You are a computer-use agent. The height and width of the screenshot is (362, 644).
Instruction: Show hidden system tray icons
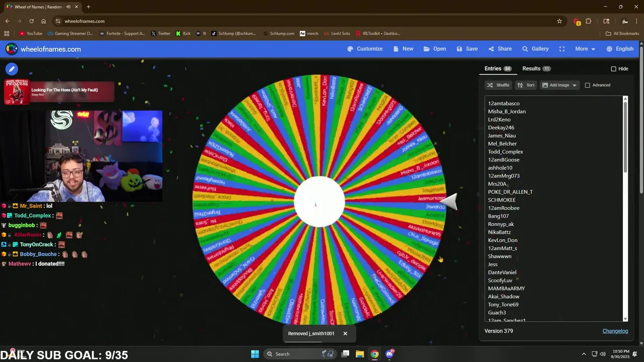(584, 354)
